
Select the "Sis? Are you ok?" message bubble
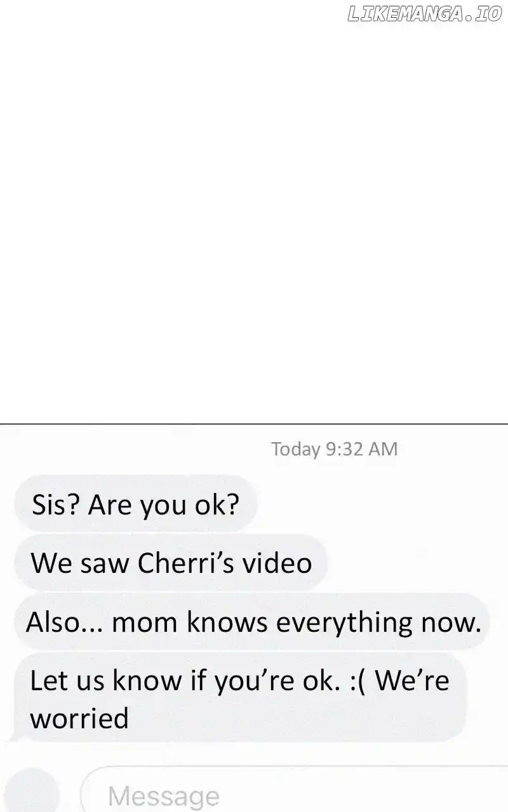pyautogui.click(x=135, y=504)
